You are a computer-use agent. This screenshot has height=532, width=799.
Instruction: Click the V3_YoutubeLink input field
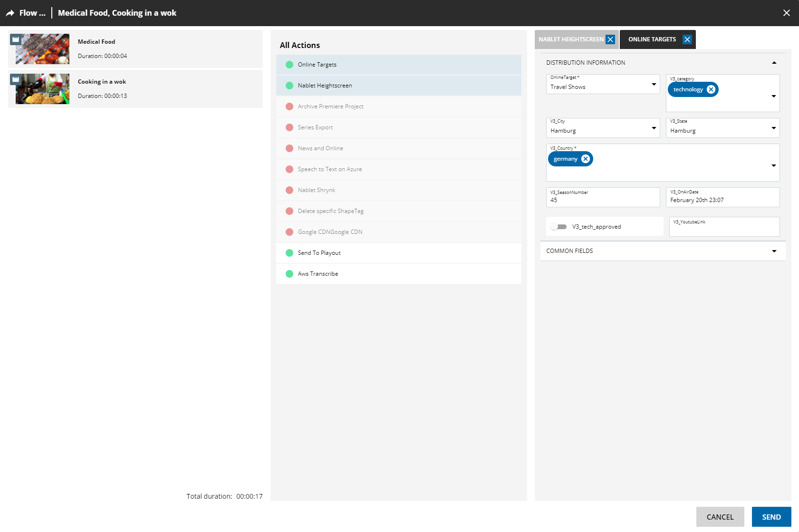coord(724,229)
